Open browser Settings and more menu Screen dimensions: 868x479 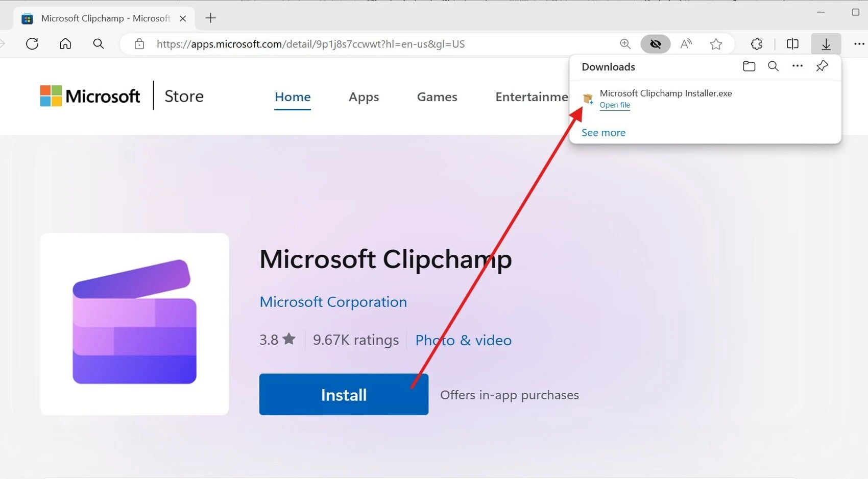tap(859, 44)
